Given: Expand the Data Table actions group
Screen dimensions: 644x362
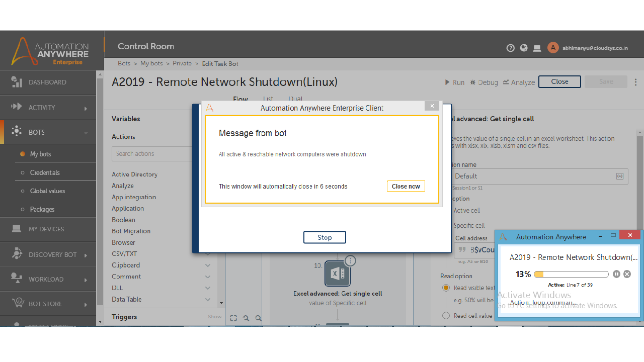Looking at the screenshot, I should point(208,299).
